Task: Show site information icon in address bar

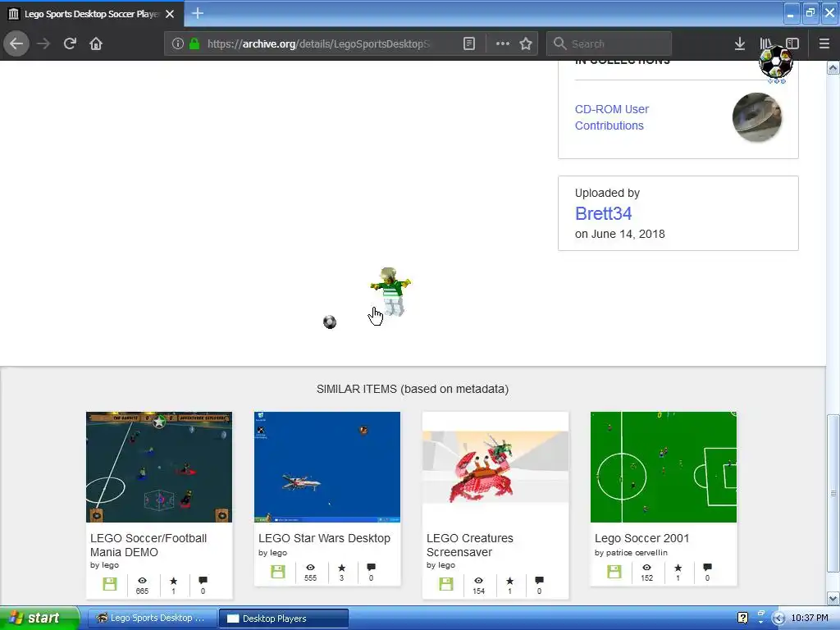Action: [177, 43]
